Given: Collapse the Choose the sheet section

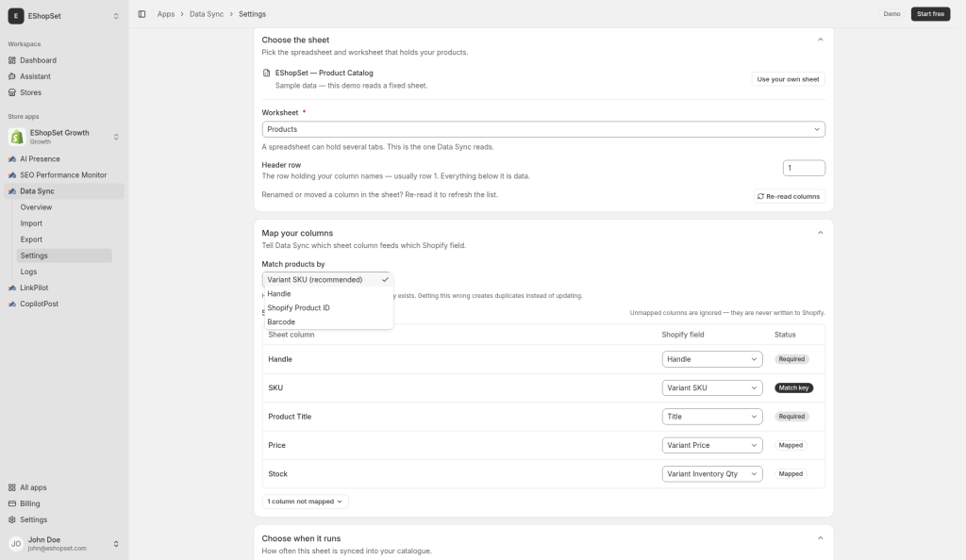Looking at the screenshot, I should click(x=820, y=40).
